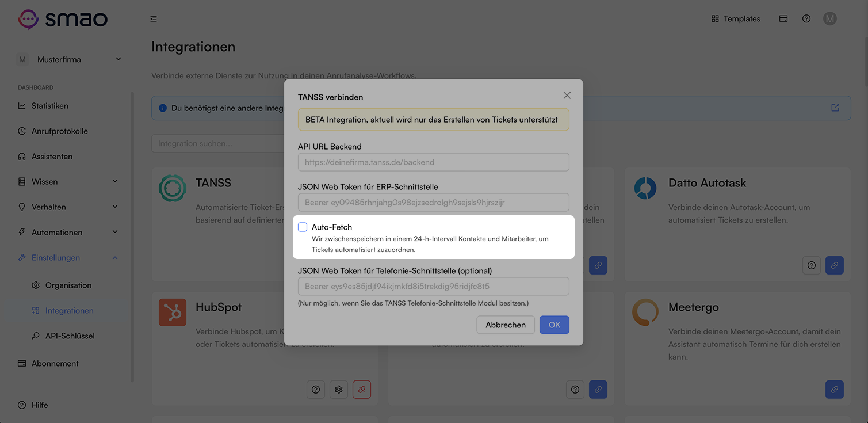Image resolution: width=868 pixels, height=423 pixels.
Task: Expand the Wissen menu
Action: click(69, 182)
